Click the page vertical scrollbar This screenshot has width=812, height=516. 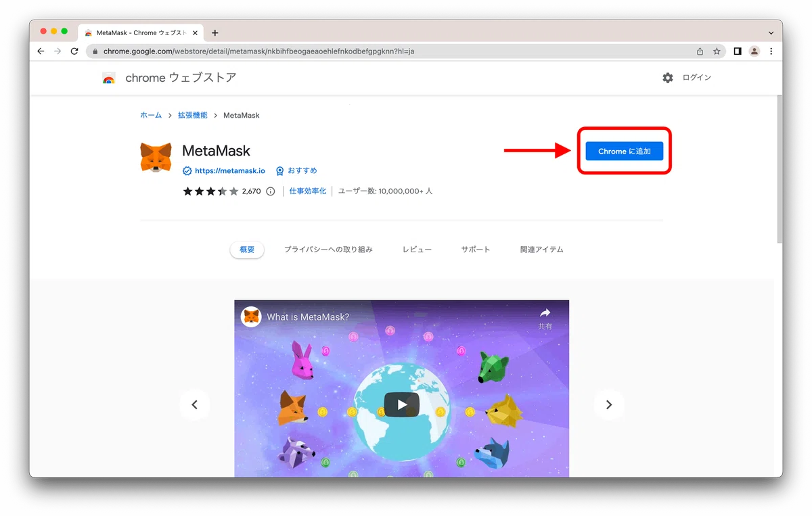click(x=778, y=169)
